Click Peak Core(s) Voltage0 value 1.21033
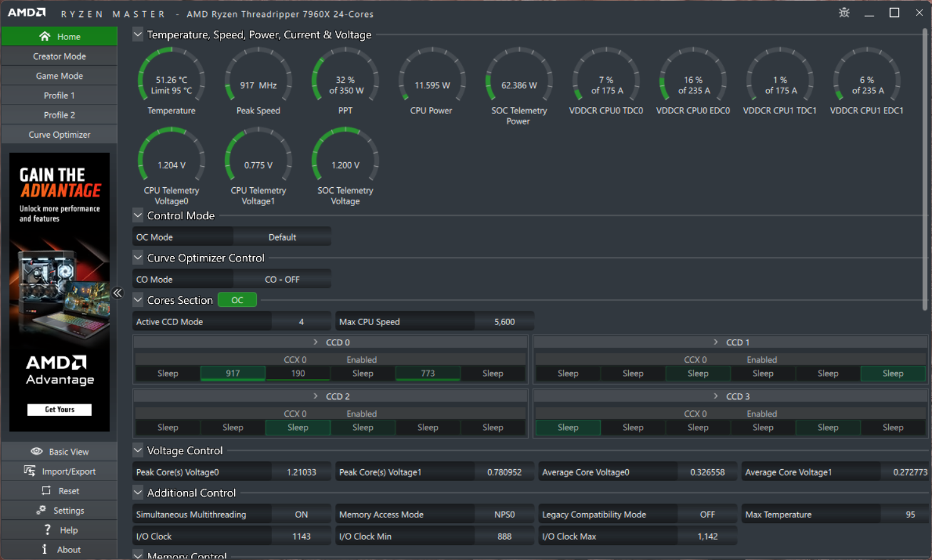932x560 pixels. point(301,472)
